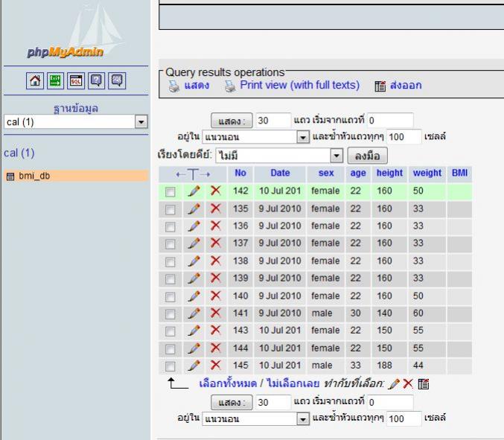The width and height of the screenshot is (504, 440).
Task: Tick the checkbox for row 138
Action: click(170, 262)
